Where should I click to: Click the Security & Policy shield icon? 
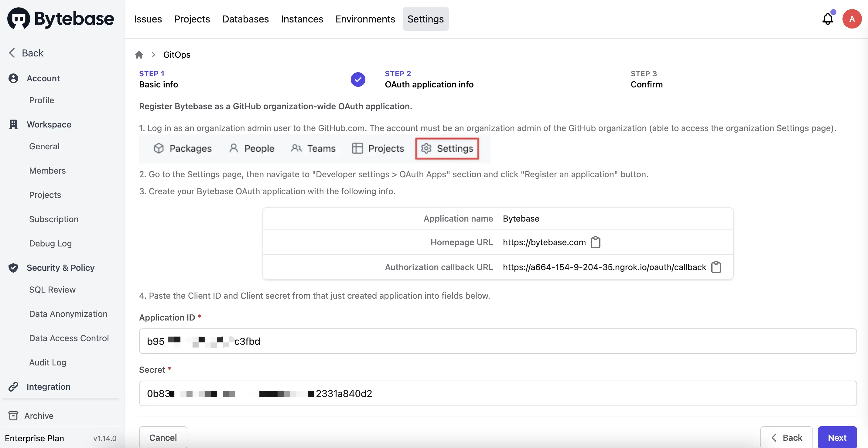13,268
